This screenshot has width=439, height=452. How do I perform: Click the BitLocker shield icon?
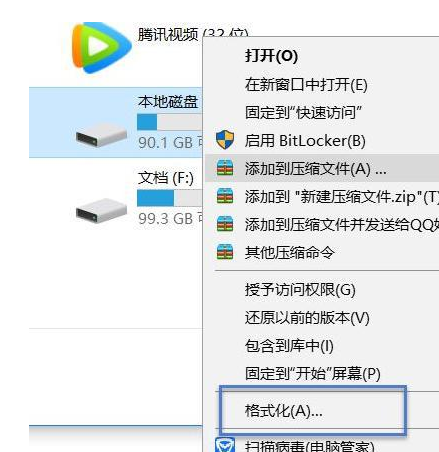[x=225, y=140]
